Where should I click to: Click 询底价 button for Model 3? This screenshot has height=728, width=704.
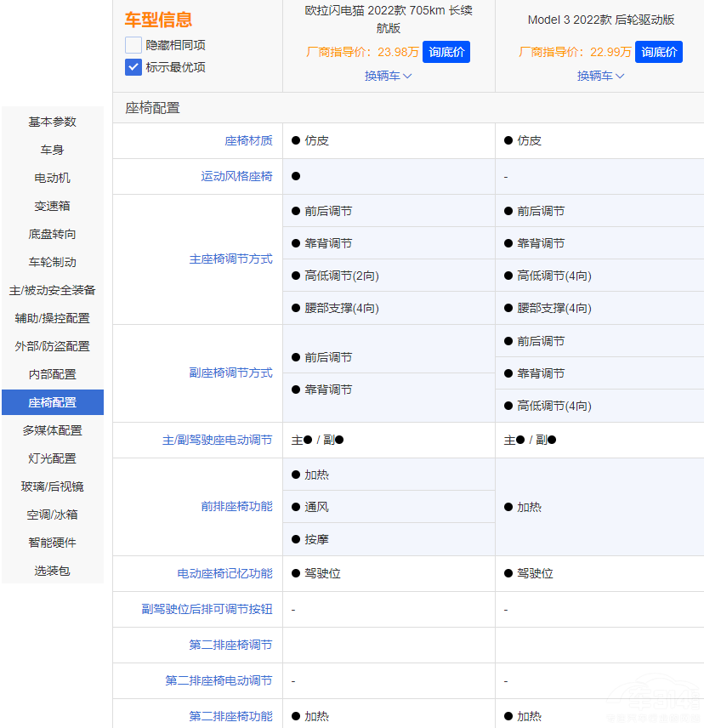point(659,52)
